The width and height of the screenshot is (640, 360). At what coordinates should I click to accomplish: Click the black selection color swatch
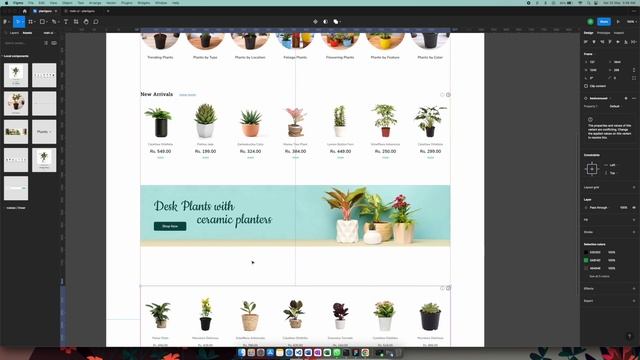[x=586, y=252]
